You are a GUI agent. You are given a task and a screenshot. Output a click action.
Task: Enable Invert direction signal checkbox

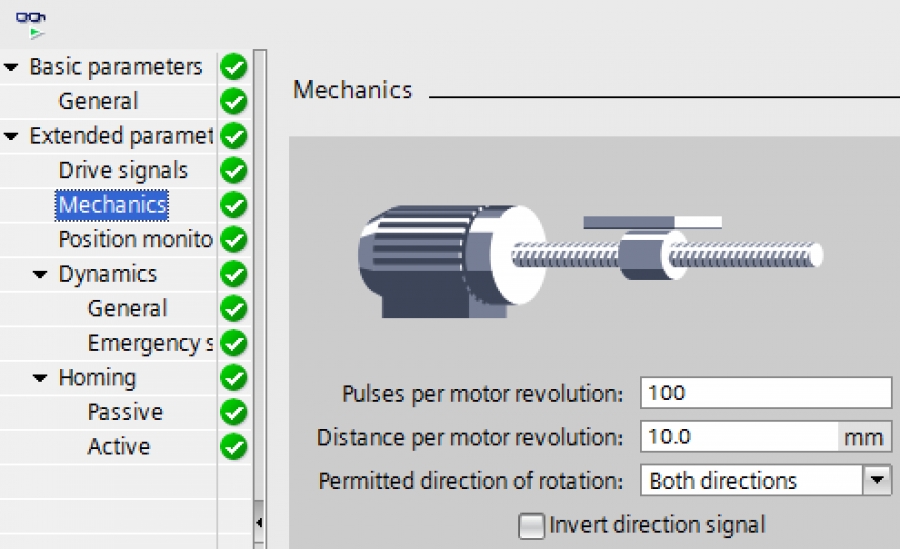(x=531, y=525)
